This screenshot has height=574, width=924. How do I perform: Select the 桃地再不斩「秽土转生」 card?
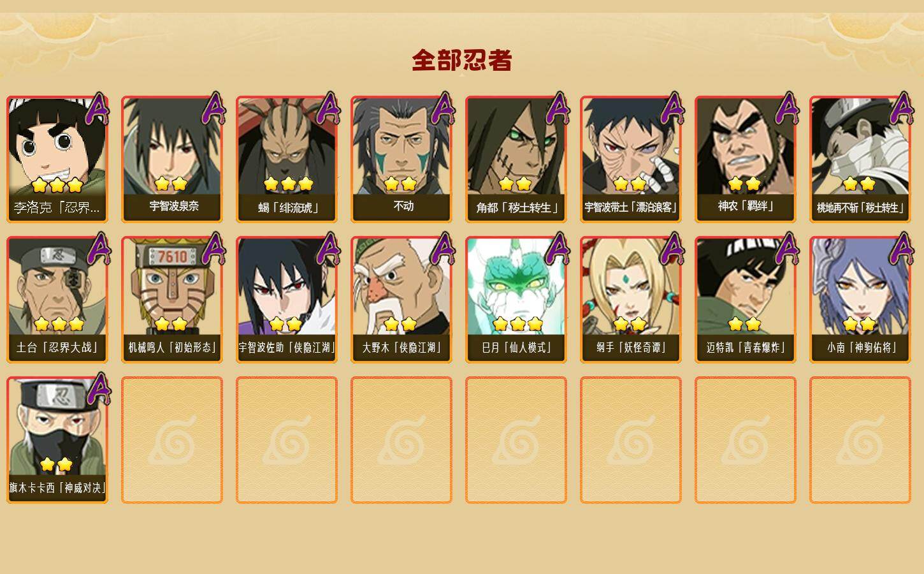[x=860, y=159]
